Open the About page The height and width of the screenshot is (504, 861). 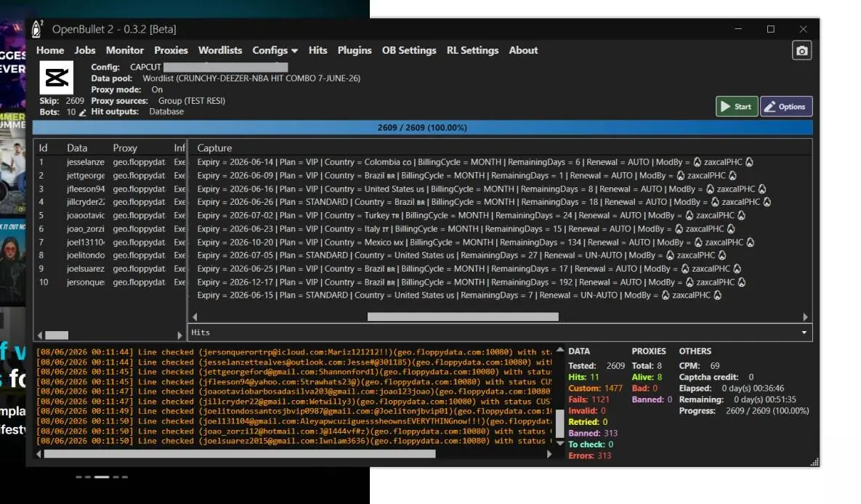(523, 51)
